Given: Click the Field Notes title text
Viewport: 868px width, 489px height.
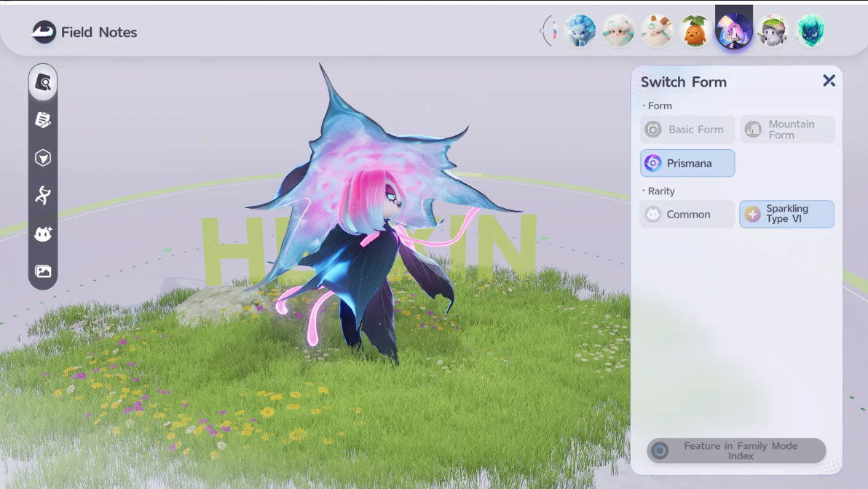Looking at the screenshot, I should 99,32.
